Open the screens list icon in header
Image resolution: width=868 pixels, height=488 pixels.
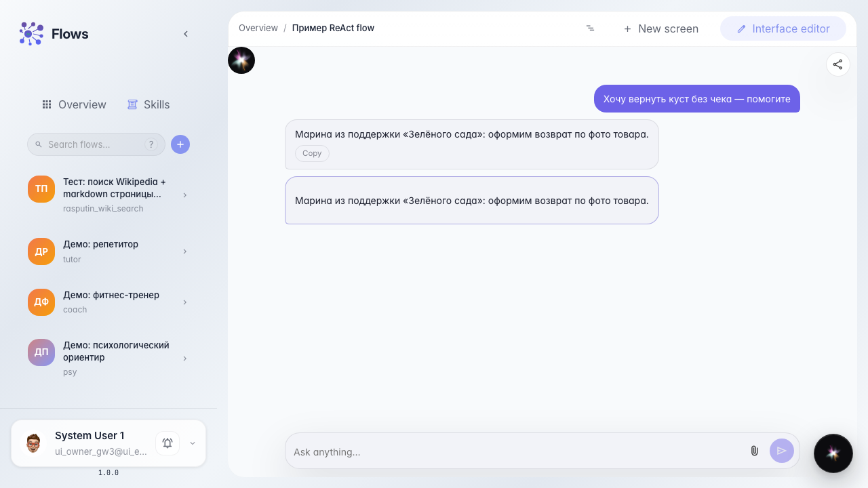tap(590, 28)
